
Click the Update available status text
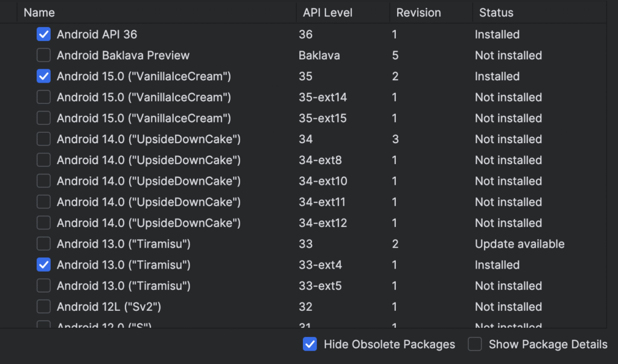tap(519, 244)
